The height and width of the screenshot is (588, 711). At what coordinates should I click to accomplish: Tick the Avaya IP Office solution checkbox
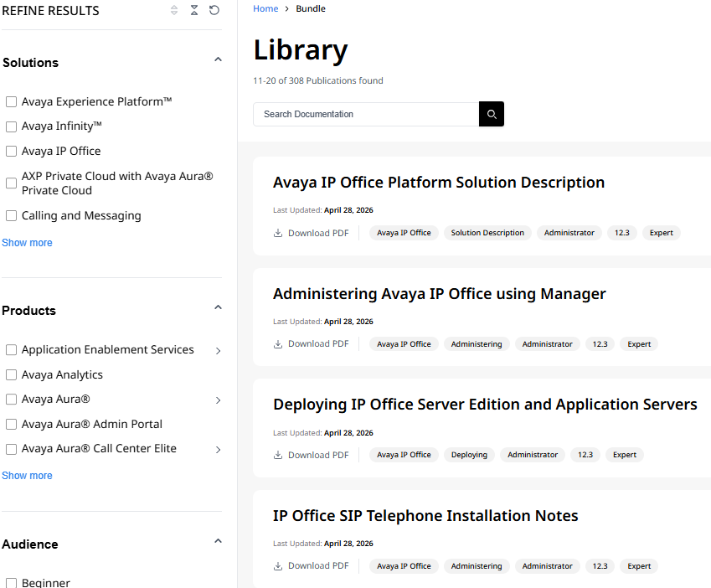click(12, 151)
